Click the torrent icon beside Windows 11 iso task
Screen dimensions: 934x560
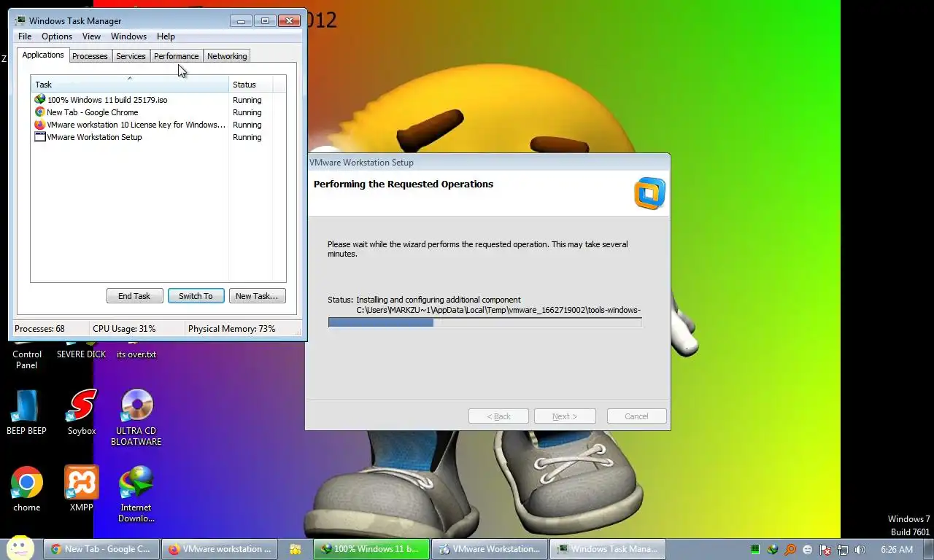(40, 100)
